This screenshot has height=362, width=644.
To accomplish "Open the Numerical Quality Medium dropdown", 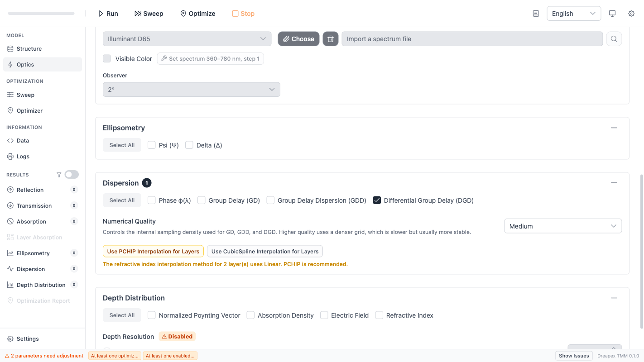I will (x=562, y=226).
